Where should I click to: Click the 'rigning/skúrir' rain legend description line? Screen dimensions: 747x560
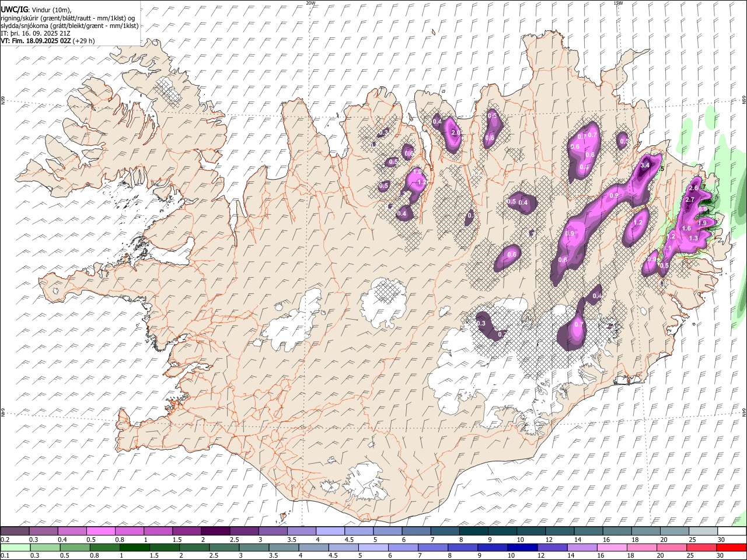pos(68,17)
